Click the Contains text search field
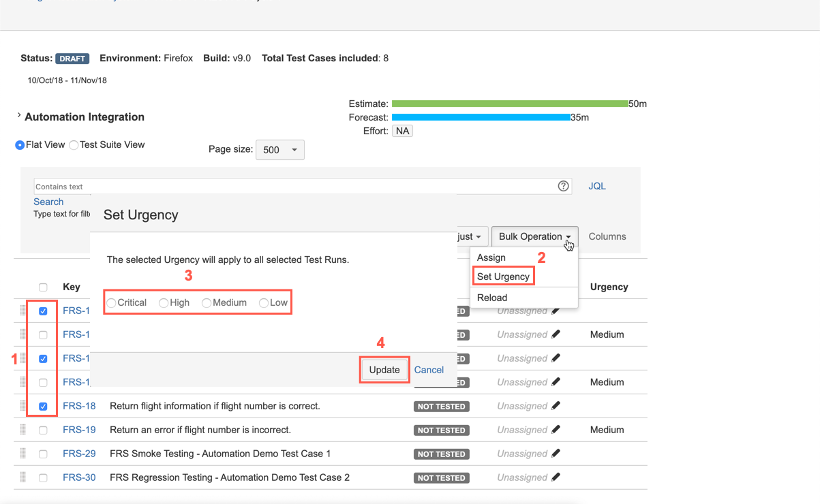 (293, 187)
